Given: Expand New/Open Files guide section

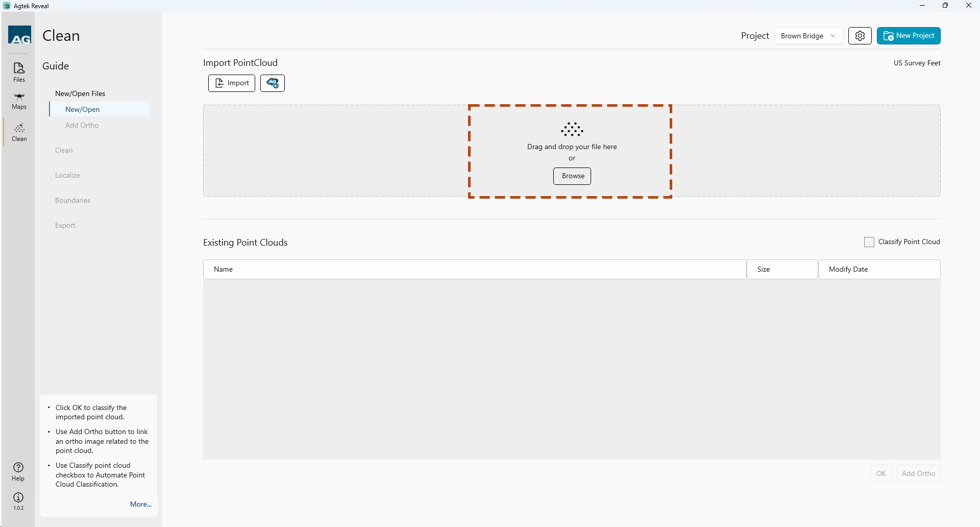Looking at the screenshot, I should coord(80,93).
